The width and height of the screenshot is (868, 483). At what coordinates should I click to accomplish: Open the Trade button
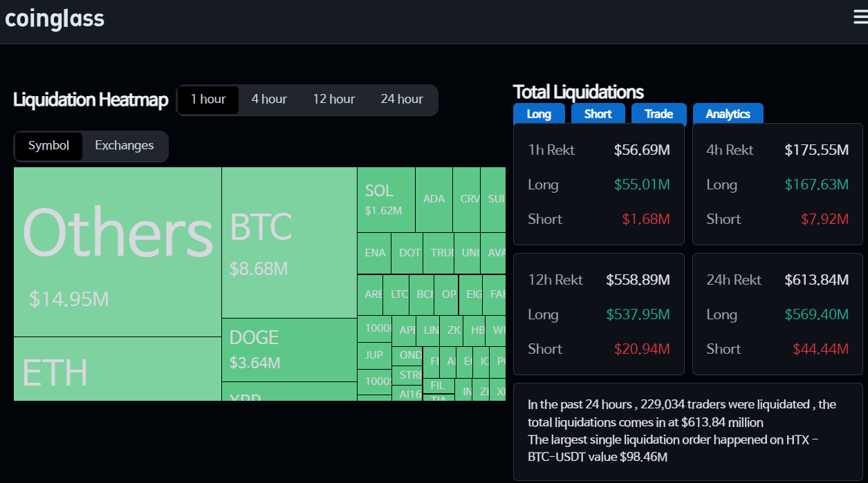[x=659, y=114]
